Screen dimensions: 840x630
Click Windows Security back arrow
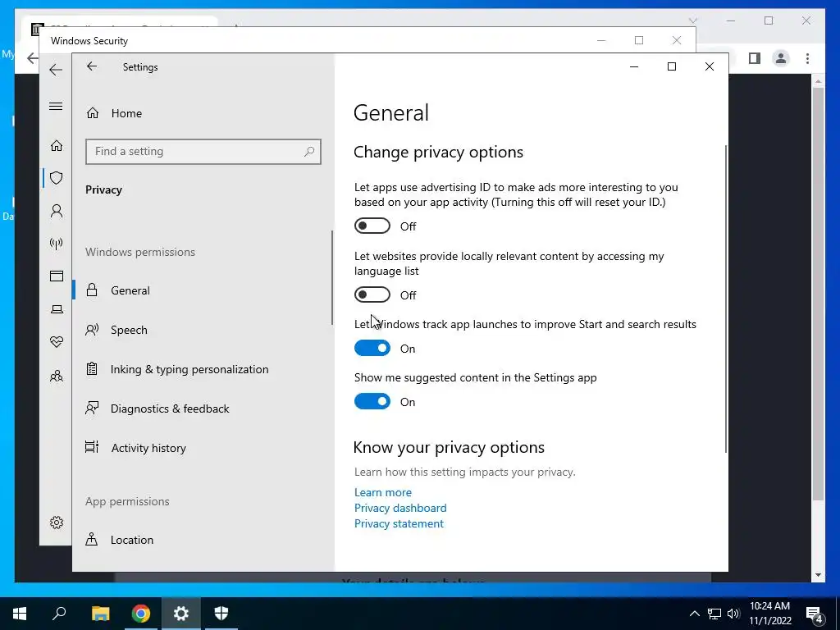(x=56, y=70)
